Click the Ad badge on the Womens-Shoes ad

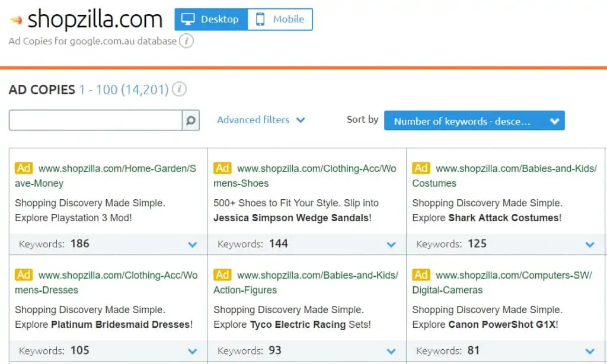tap(222, 168)
